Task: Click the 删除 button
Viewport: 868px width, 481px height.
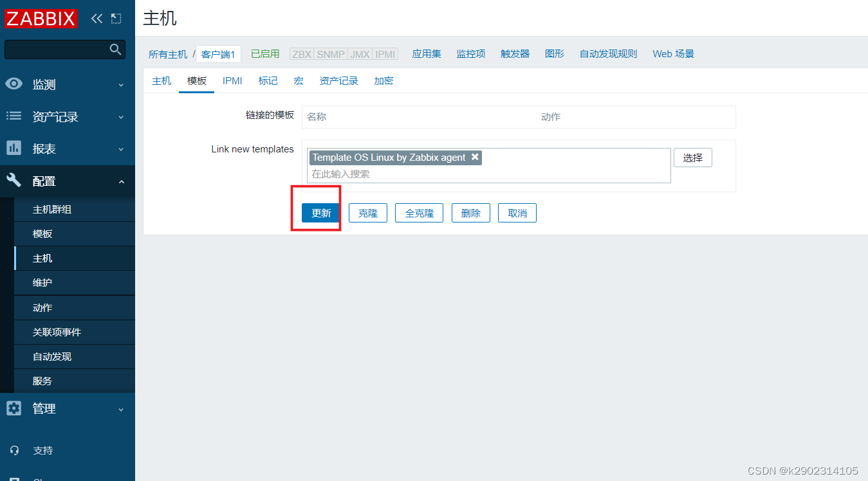Action: pyautogui.click(x=471, y=213)
